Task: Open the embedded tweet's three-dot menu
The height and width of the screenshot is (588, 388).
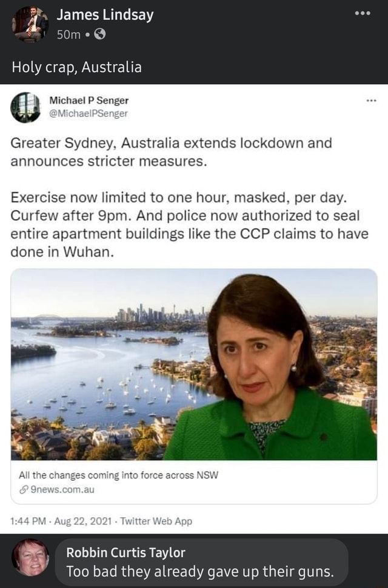Action: (371, 101)
